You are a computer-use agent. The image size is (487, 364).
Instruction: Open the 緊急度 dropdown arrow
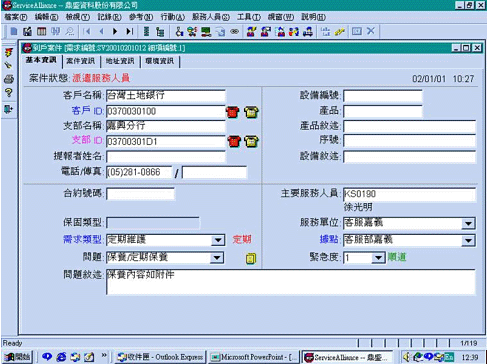pyautogui.click(x=378, y=258)
